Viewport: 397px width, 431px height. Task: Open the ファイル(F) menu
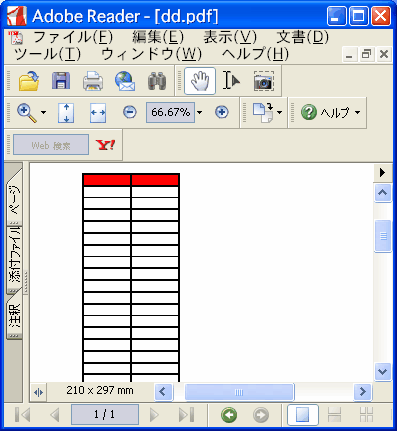[x=73, y=37]
